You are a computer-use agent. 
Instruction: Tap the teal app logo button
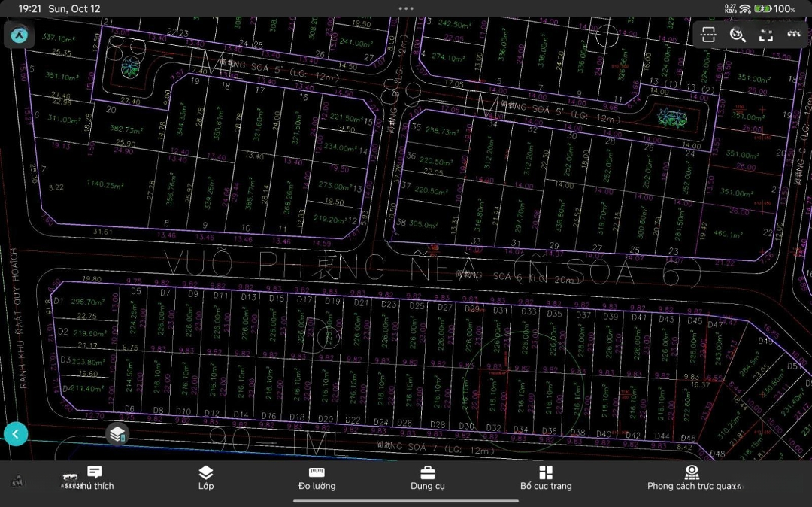[x=20, y=35]
